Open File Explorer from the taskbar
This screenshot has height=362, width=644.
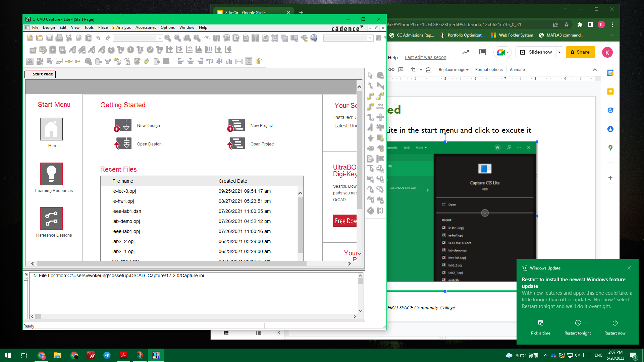(x=58, y=355)
